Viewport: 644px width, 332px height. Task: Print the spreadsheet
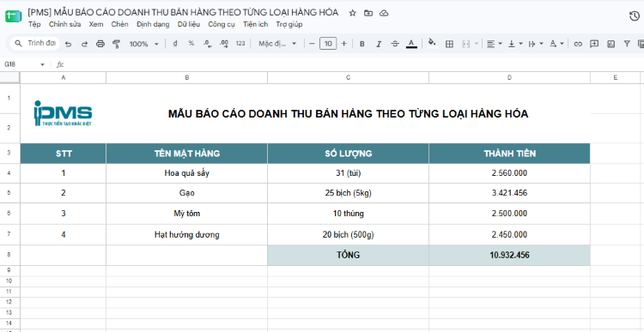pyautogui.click(x=100, y=44)
